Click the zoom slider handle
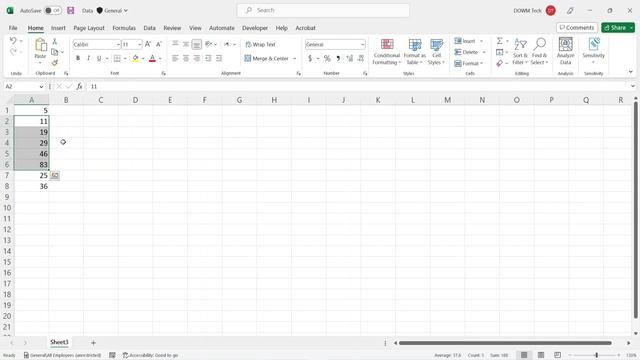640x360 pixels. (596, 355)
